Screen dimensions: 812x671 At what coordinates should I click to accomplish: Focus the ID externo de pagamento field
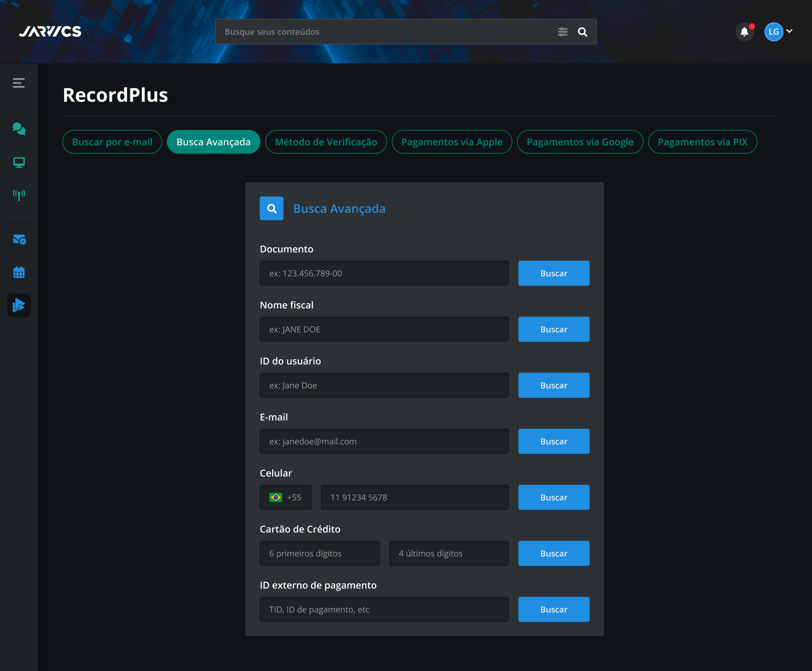point(384,609)
